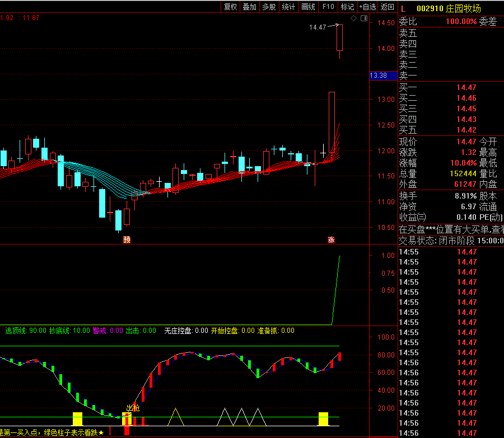
Task: Click the blue 13.38 price axis label
Action: tap(383, 76)
